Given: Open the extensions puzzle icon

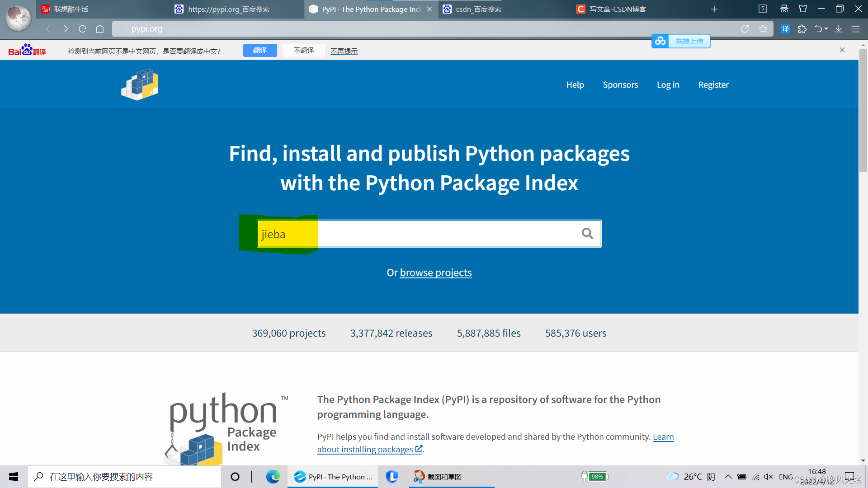Looking at the screenshot, I should (802, 29).
